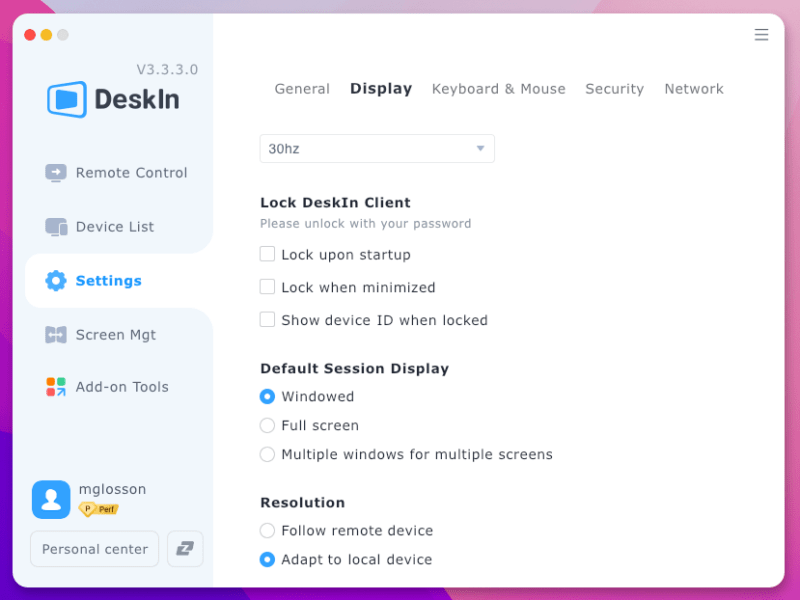
Task: Select Full screen session display
Action: click(x=267, y=425)
